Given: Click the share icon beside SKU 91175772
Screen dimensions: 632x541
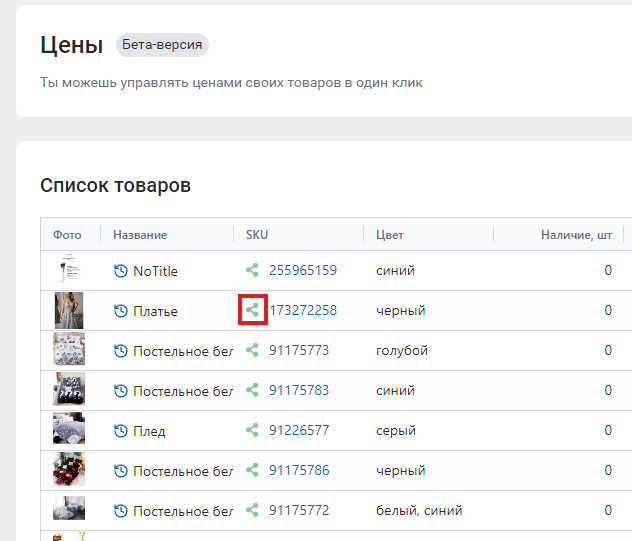Looking at the screenshot, I should 252,510.
